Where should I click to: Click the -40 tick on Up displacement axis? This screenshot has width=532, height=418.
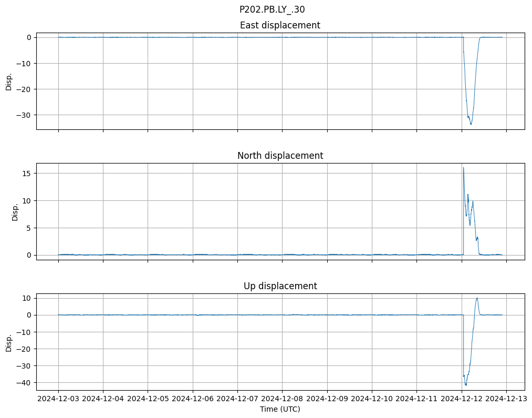click(x=24, y=382)
